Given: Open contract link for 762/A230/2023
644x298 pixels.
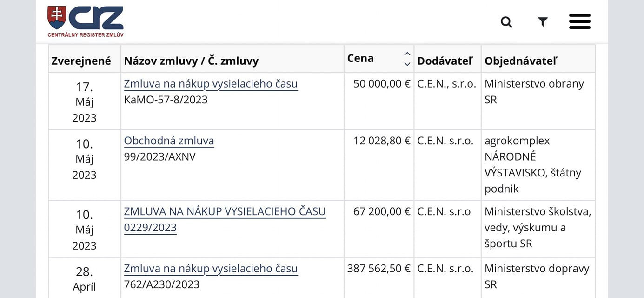Looking at the screenshot, I should (211, 269).
